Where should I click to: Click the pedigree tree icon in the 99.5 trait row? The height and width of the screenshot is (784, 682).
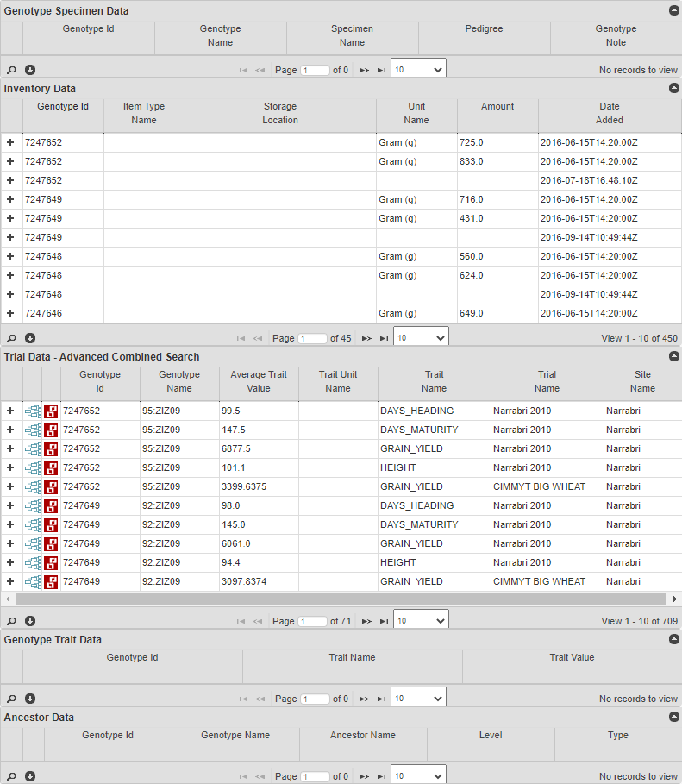pos(33,411)
